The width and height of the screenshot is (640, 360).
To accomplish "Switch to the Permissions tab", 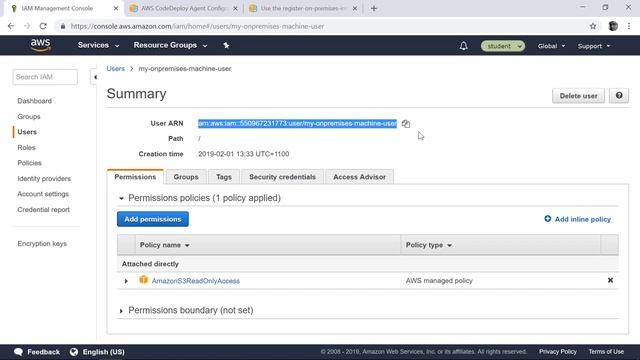I will [x=135, y=177].
